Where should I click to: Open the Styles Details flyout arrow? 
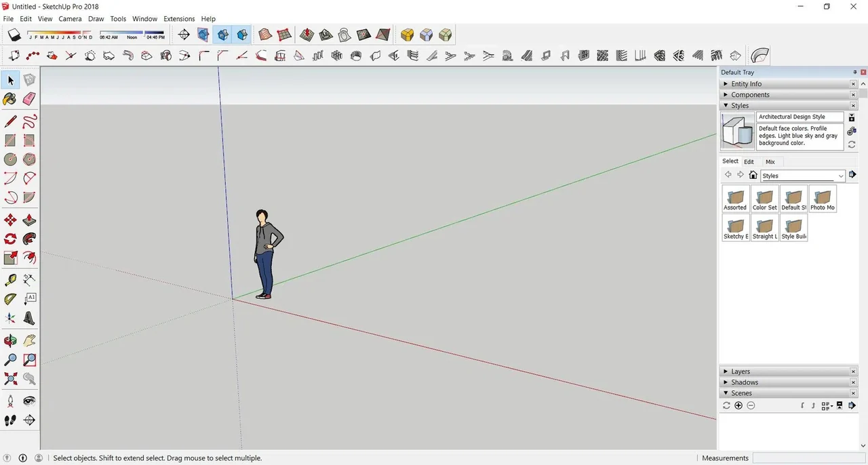[x=852, y=175]
